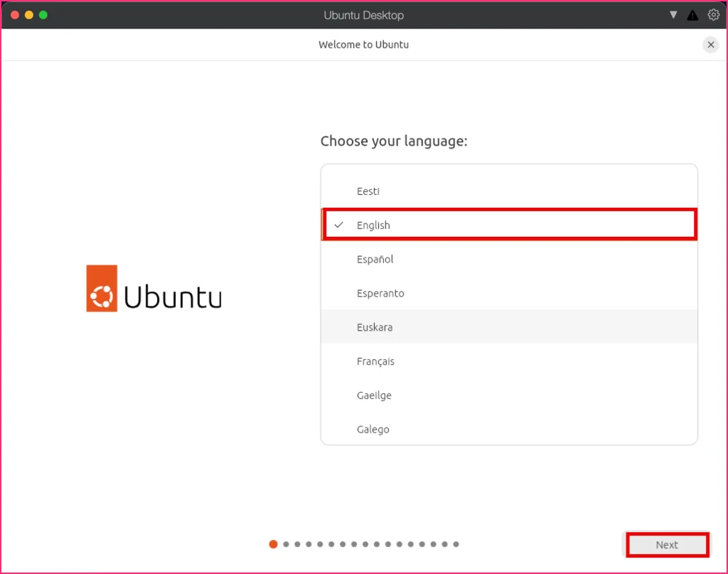Click the green macOS window zoom button

(43, 15)
